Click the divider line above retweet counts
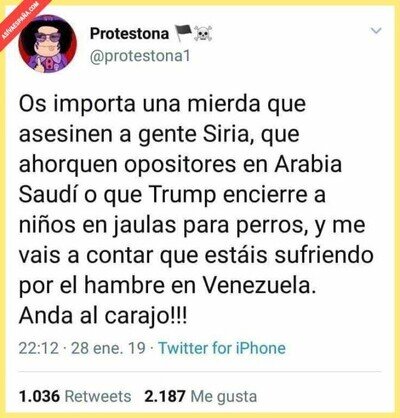 (200, 371)
